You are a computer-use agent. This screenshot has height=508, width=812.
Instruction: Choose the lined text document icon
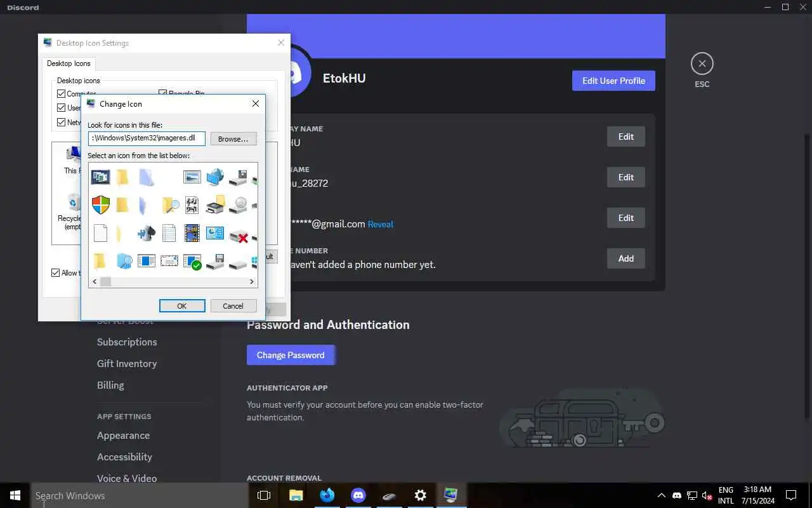[169, 232]
